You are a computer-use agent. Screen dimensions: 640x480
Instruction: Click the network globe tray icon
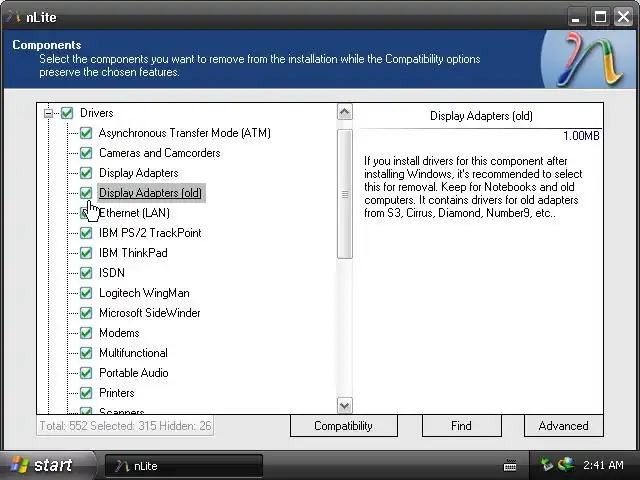tap(566, 464)
